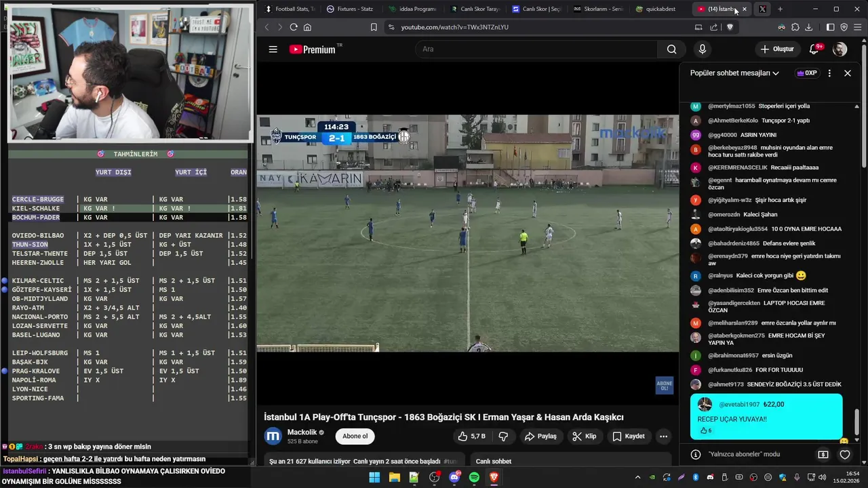Open the YouTube account avatar menu

pos(840,49)
